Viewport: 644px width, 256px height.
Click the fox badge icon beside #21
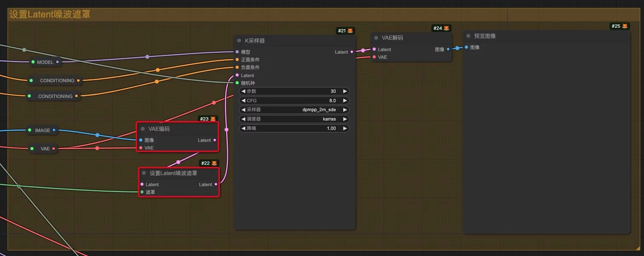pos(350,31)
